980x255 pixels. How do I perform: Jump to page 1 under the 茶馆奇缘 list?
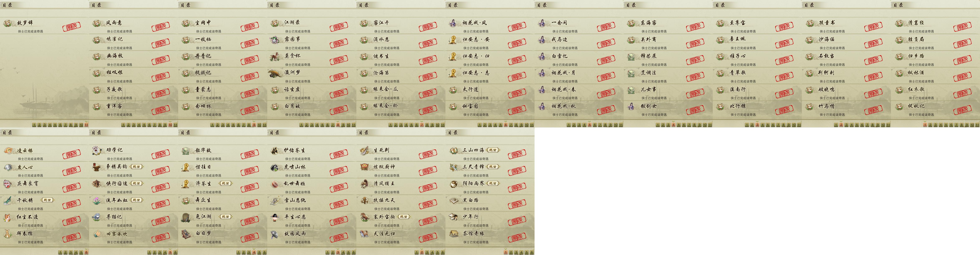point(506,252)
